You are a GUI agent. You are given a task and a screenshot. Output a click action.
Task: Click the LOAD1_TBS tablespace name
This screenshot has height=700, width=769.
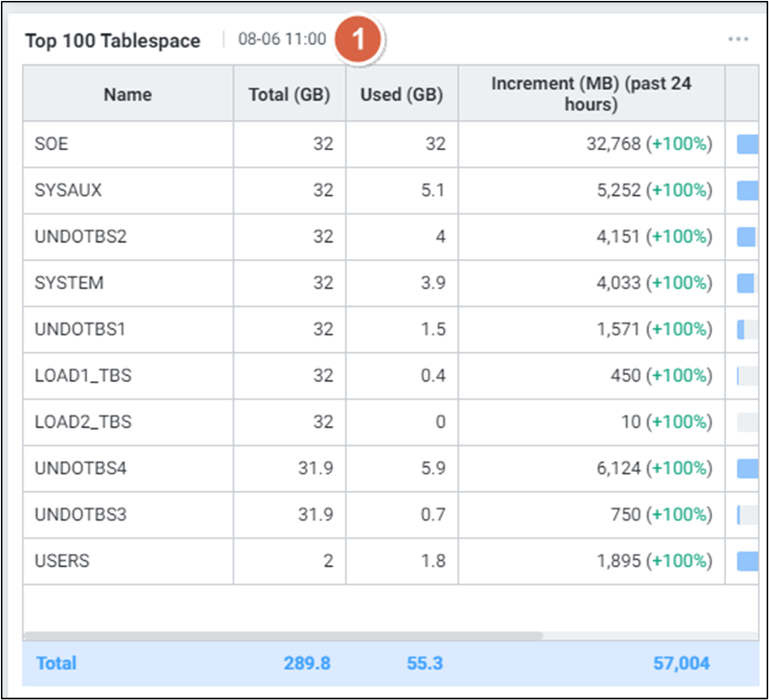[x=83, y=375]
